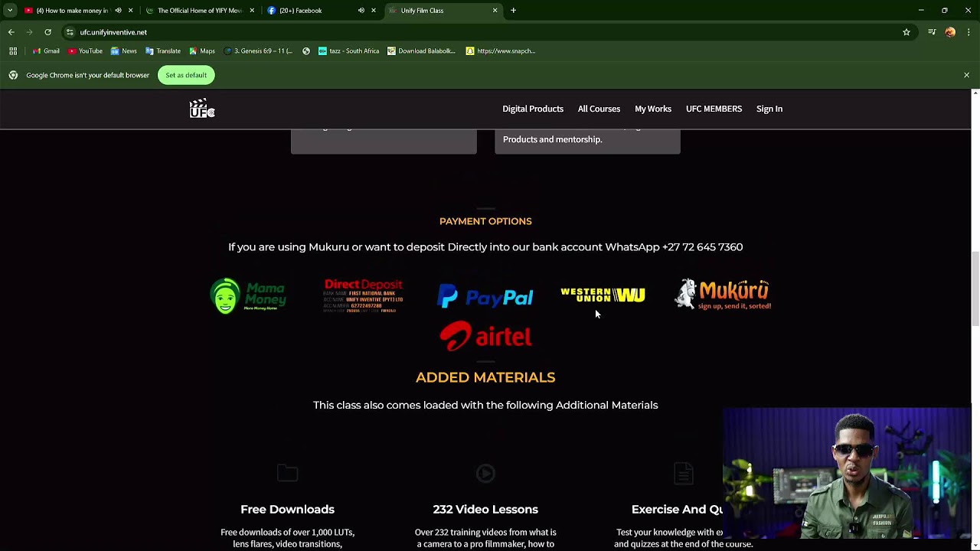Open the '3. Genesis 6:9 – 11' bookmark
The height and width of the screenshot is (551, 980).
258,51
